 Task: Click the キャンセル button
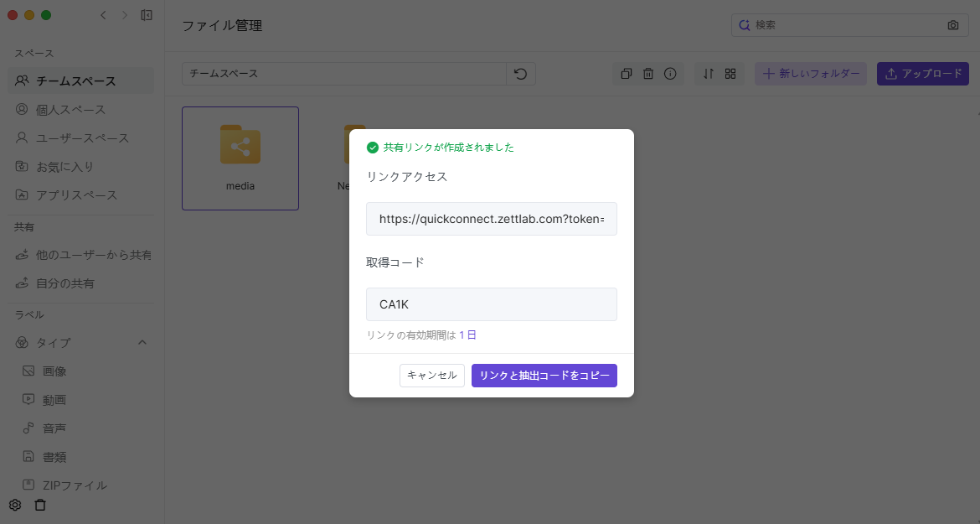tap(431, 376)
